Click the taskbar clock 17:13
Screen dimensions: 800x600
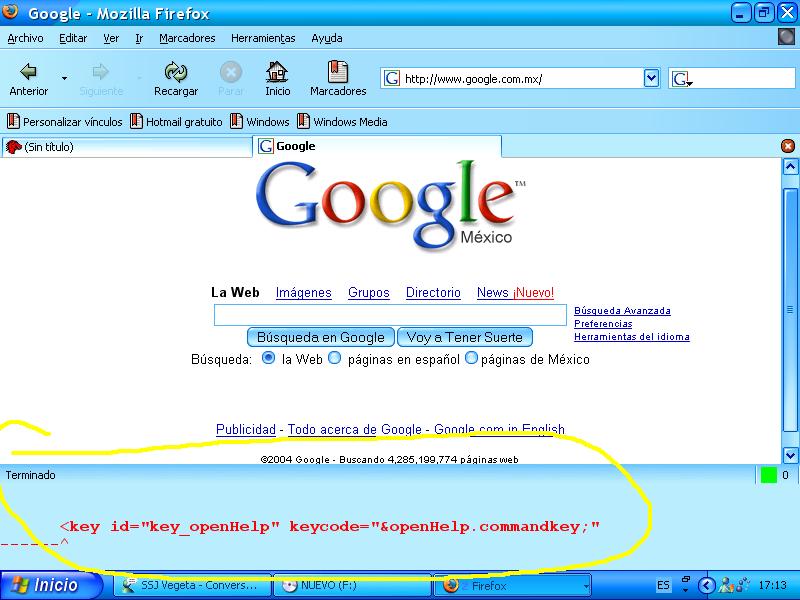(x=772, y=585)
